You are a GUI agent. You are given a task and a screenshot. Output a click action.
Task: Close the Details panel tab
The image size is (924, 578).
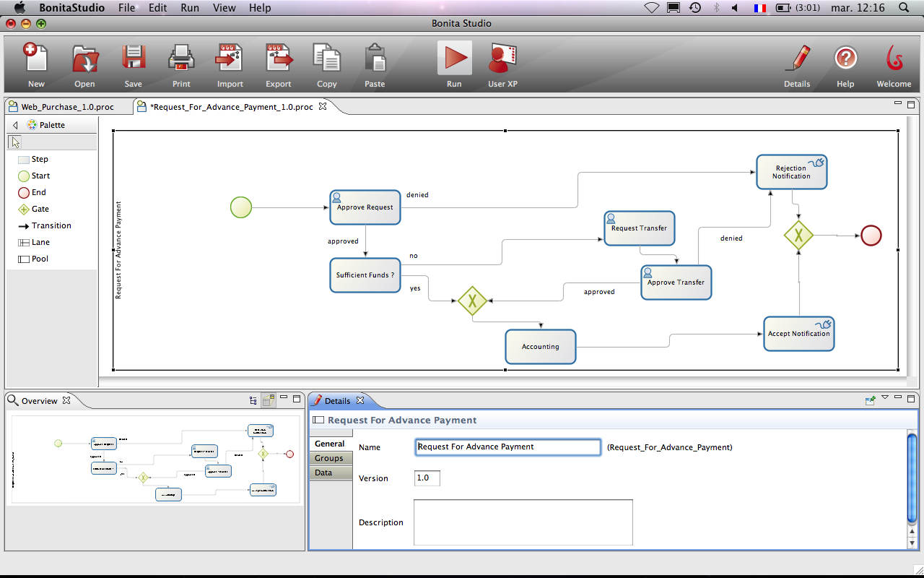[360, 400]
